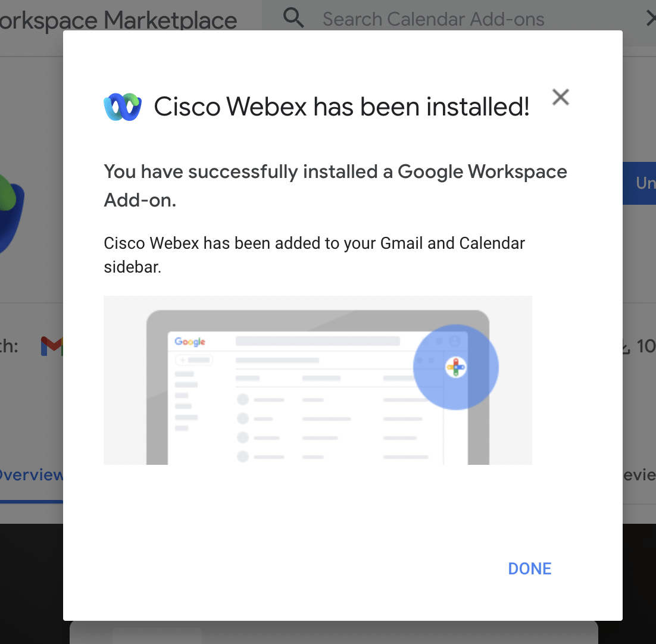Click the 'Cisco Webex has been installed!' heading
Screen dimensions: 656x644
(x=343, y=107)
